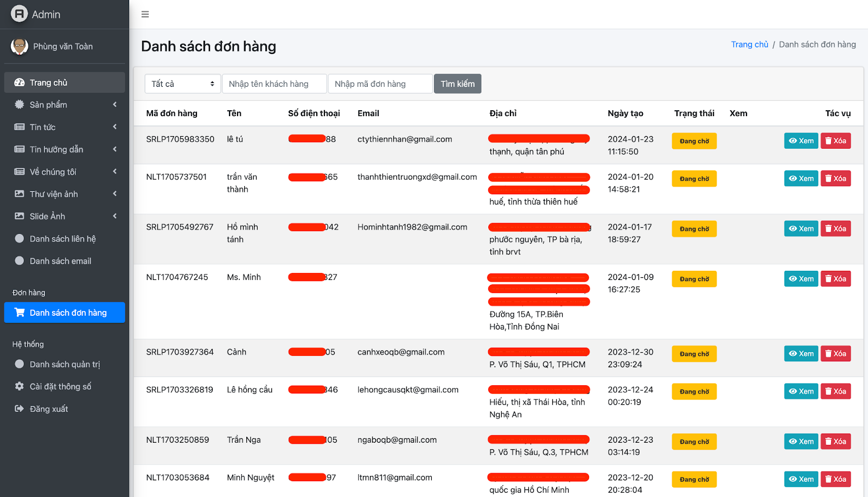Go to Trang chủ in the sidebar
Viewport: 868px width, 497px height.
click(65, 82)
